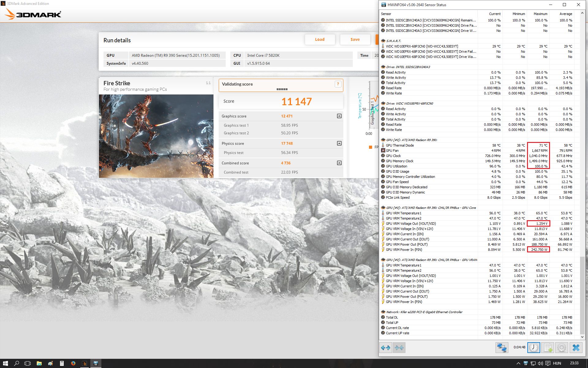The image size is (588, 368).
Task: Open Calculator from taskbar
Action: [62, 363]
